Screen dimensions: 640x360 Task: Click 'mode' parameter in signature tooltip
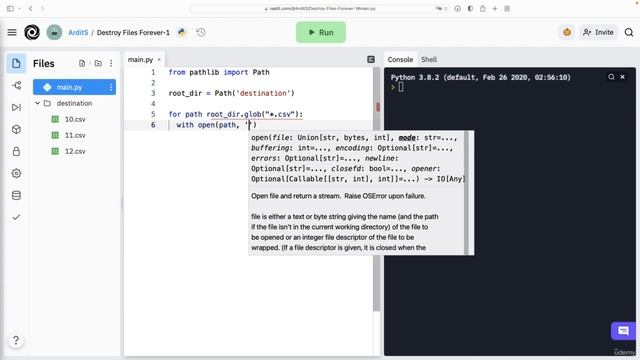[407, 138]
